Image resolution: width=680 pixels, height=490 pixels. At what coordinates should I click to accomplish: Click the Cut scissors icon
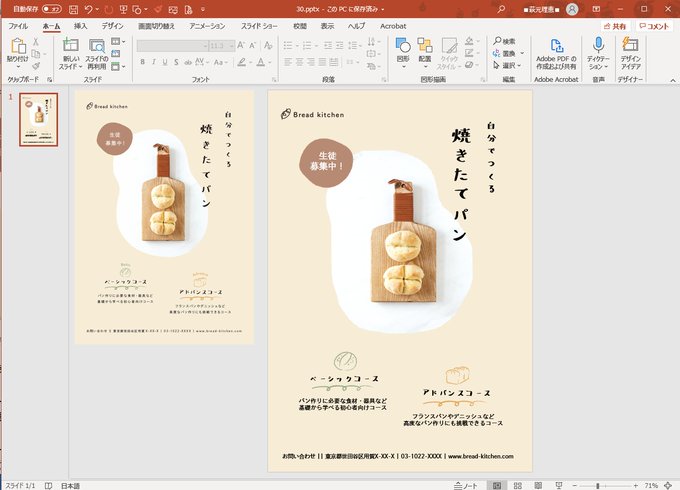coord(36,42)
